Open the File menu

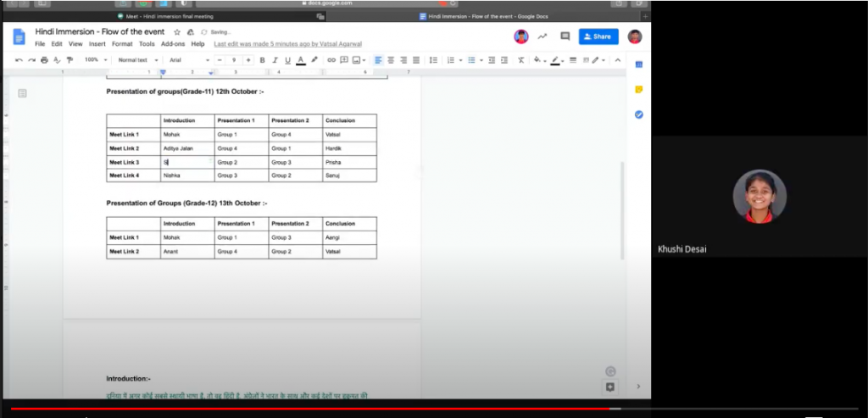(40, 44)
